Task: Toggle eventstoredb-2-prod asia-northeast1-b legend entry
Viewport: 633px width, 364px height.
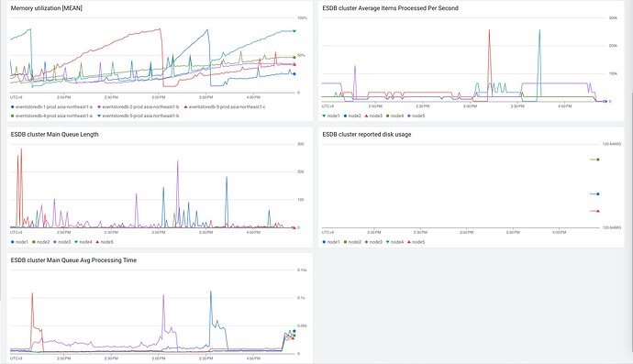Action: click(138, 107)
